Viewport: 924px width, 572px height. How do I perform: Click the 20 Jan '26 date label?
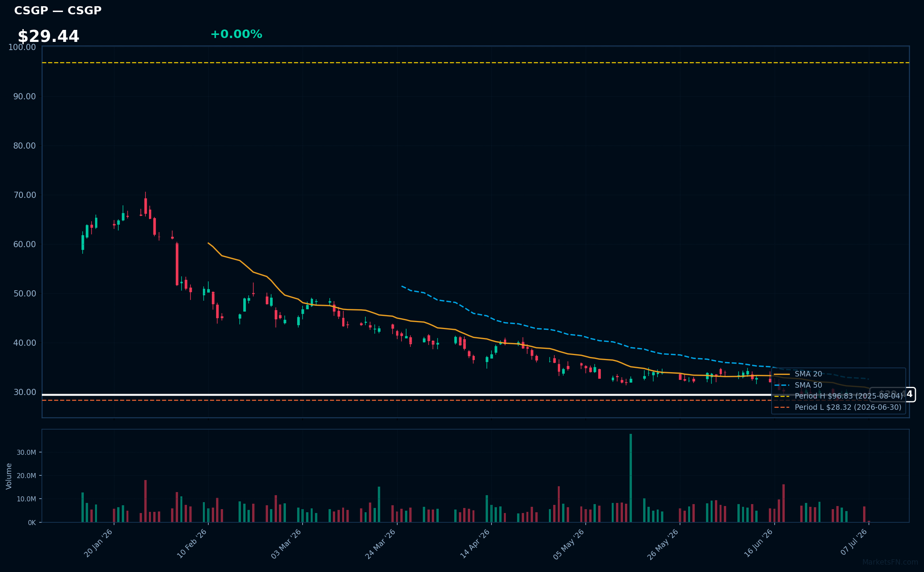pos(98,543)
